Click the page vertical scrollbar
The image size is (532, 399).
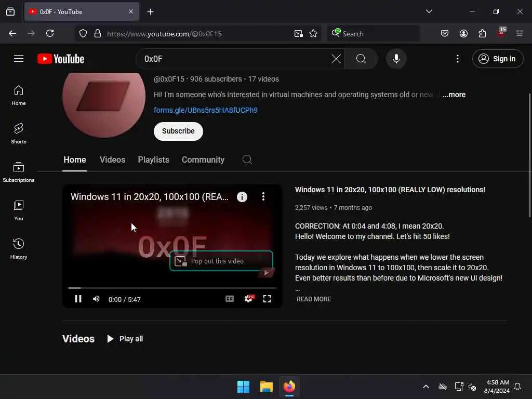click(529, 155)
